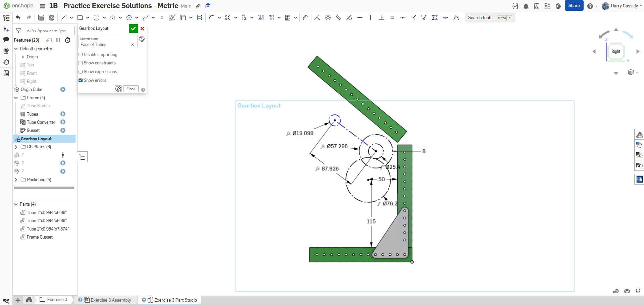Uncheck the Show errors checkbox

pyautogui.click(x=81, y=81)
